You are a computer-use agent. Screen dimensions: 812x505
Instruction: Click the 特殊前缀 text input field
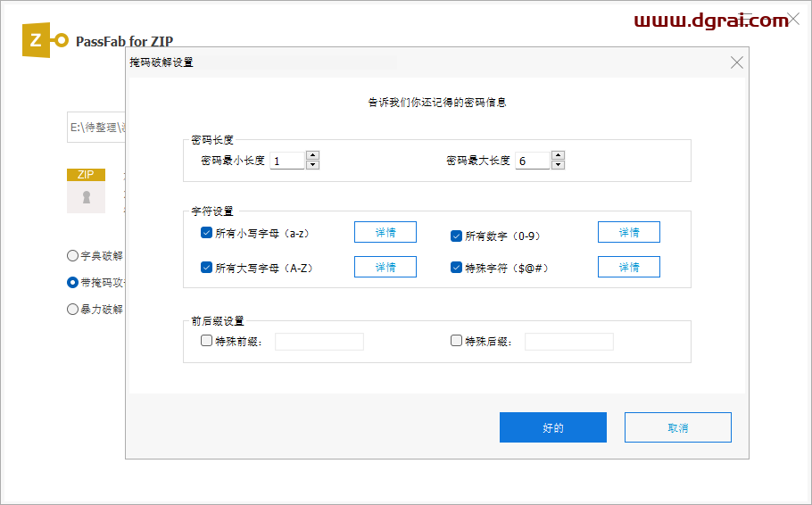(319, 342)
